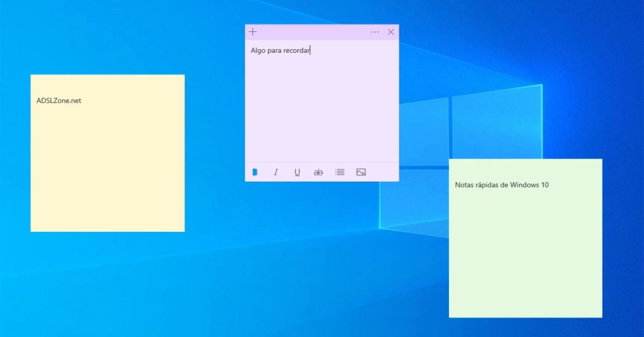
Task: Open the three-dots menu on purple note
Action: tap(375, 32)
